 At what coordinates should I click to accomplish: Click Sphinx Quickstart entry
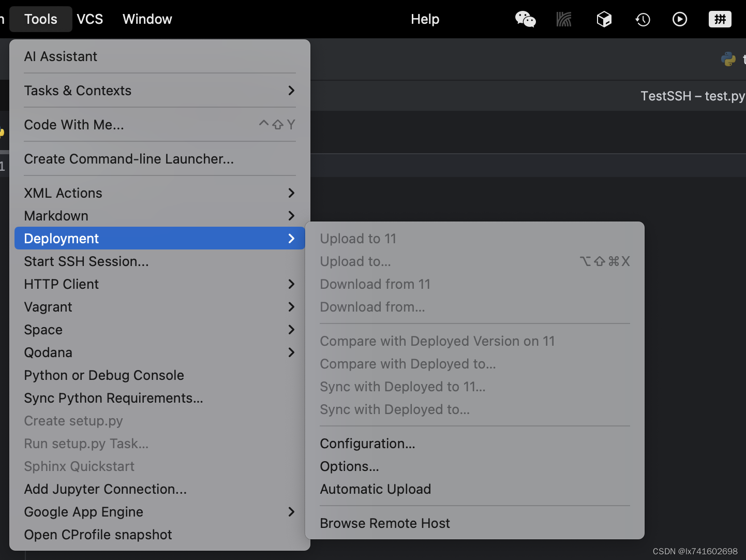pyautogui.click(x=160, y=466)
